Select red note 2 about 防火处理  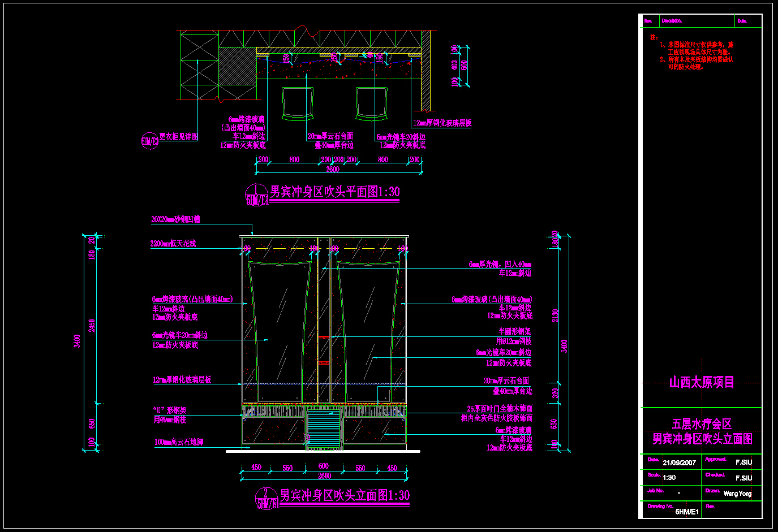tap(697, 63)
